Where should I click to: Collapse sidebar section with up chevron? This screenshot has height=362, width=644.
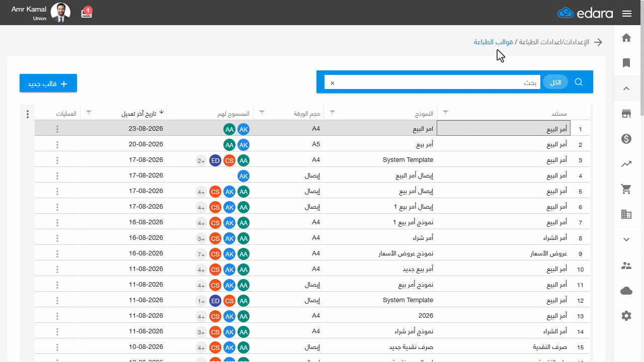[x=626, y=88]
